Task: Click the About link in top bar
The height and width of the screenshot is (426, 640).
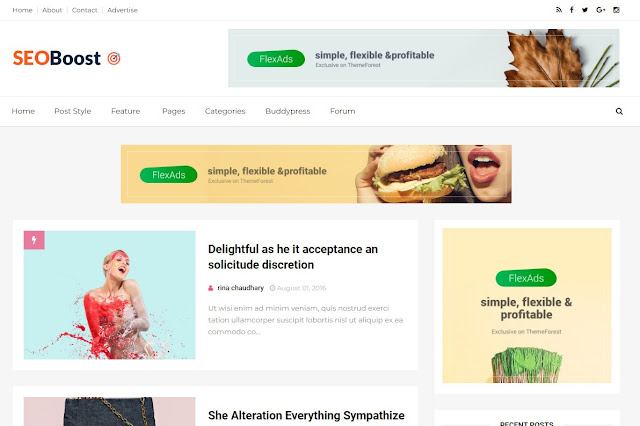Action: tap(52, 10)
